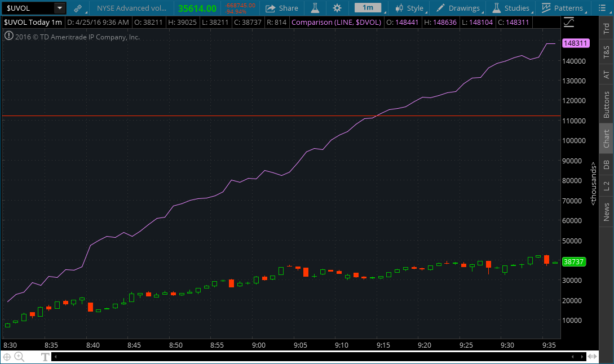Click the scrollbar arrow left of far-right arrow
Viewport: 614px width, 364px height.
pyautogui.click(x=572, y=357)
